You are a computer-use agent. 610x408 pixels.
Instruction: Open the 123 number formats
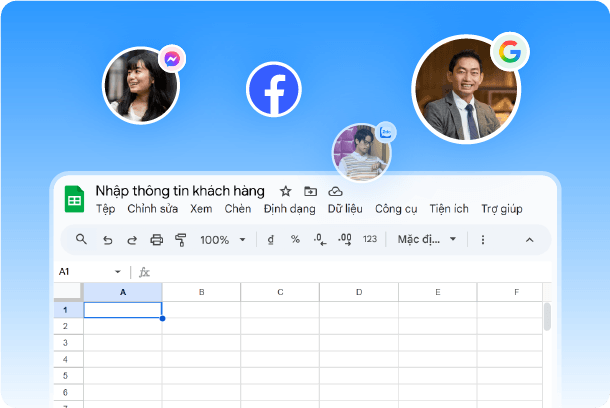pos(370,239)
